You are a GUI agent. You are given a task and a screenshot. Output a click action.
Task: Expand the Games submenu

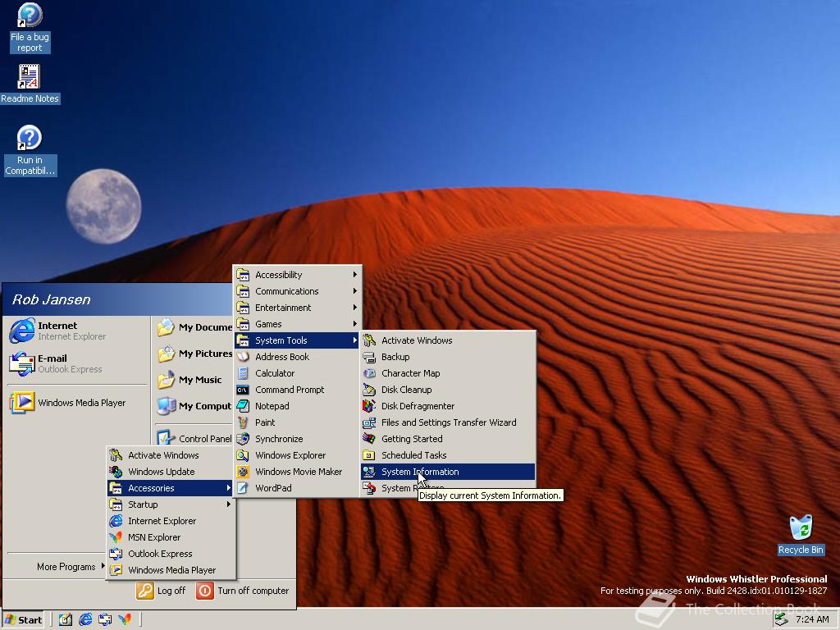(297, 324)
